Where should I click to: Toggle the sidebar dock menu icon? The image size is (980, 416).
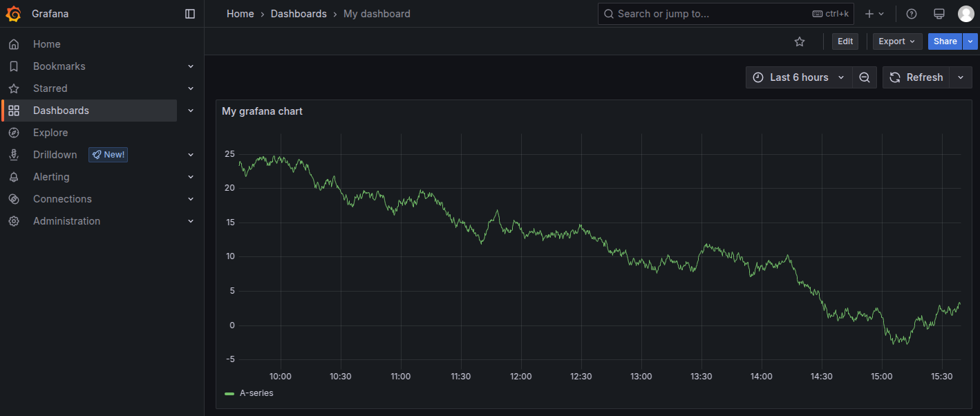(x=190, y=14)
